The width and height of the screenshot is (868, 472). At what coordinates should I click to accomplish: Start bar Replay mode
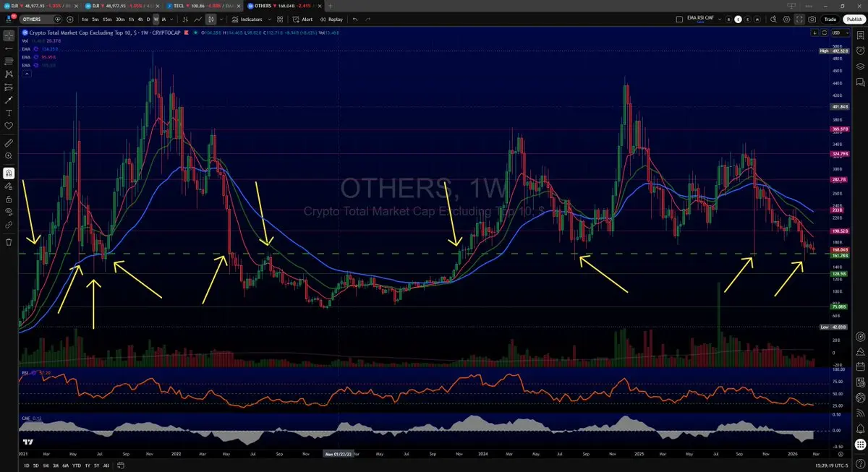tap(331, 20)
